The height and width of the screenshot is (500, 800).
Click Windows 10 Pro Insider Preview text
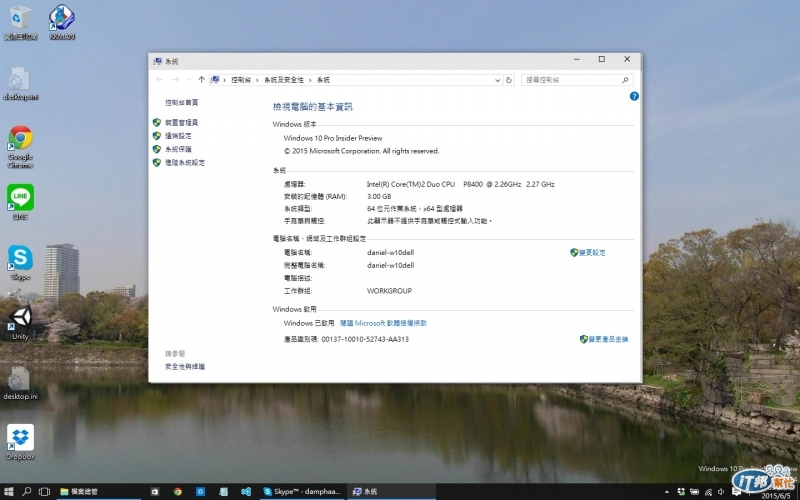click(x=333, y=138)
